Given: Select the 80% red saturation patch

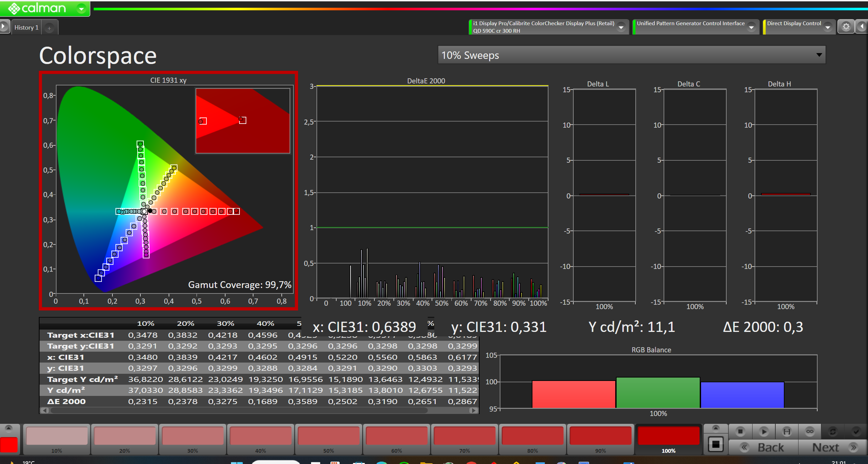Looking at the screenshot, I should [x=532, y=439].
